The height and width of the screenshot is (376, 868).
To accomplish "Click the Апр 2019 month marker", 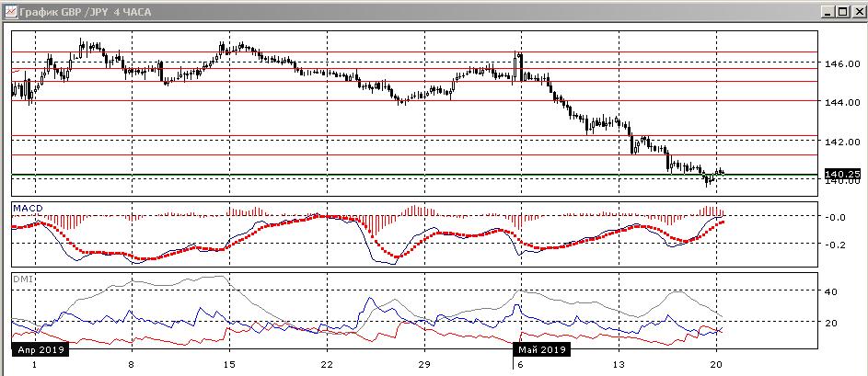I will [x=39, y=349].
